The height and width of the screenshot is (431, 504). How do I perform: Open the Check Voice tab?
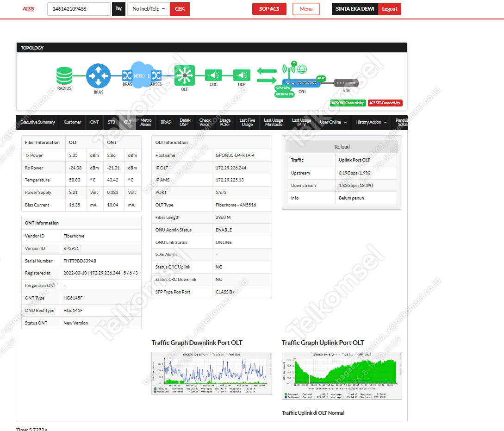coord(205,122)
